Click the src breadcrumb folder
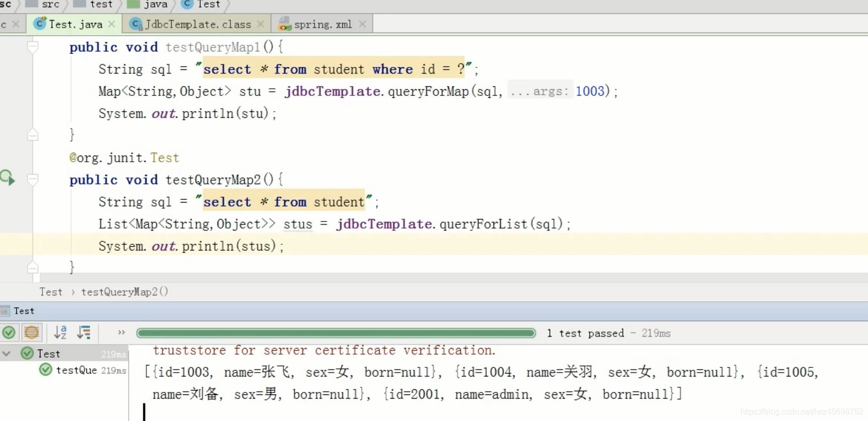Screen dimensions: 868x421 (x=43, y=5)
